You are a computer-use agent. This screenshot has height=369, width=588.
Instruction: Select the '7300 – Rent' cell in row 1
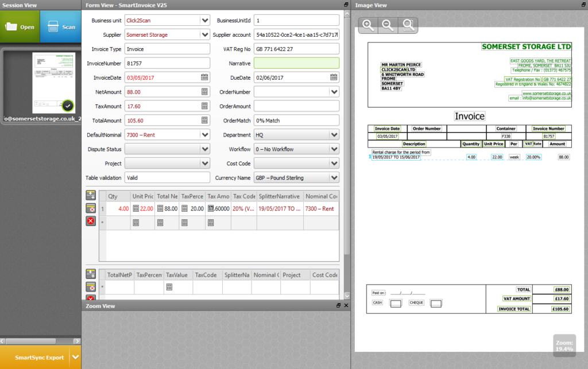point(320,209)
